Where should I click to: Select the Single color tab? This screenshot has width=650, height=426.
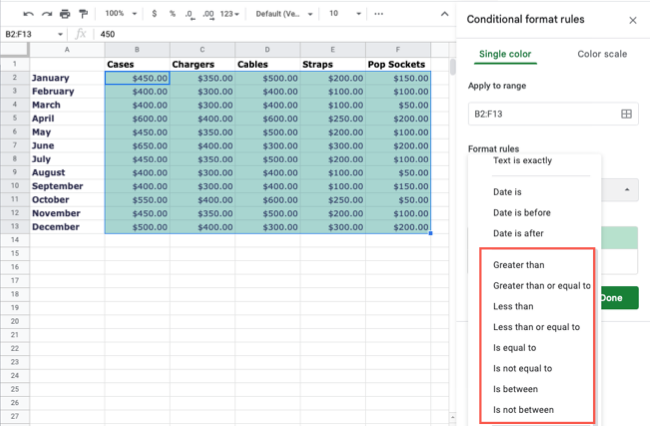coord(506,53)
